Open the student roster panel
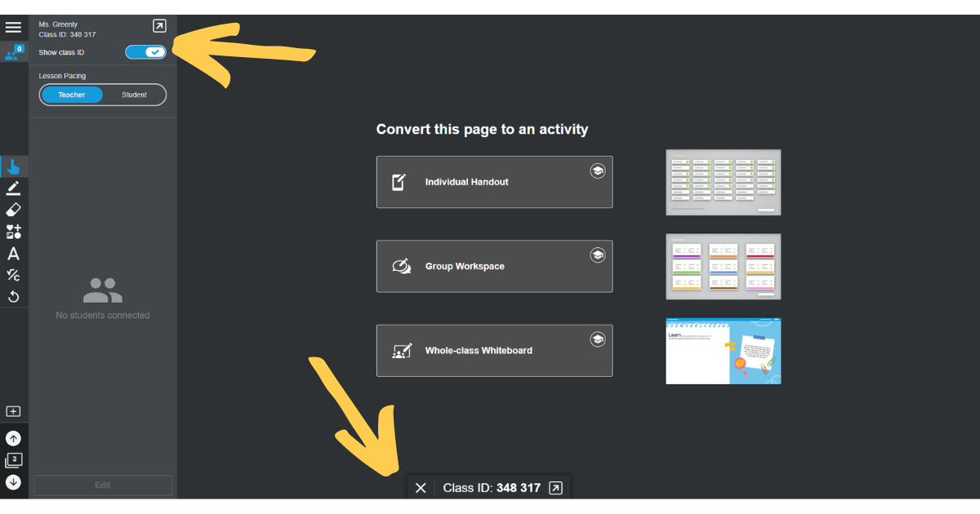980x514 pixels. (x=13, y=52)
